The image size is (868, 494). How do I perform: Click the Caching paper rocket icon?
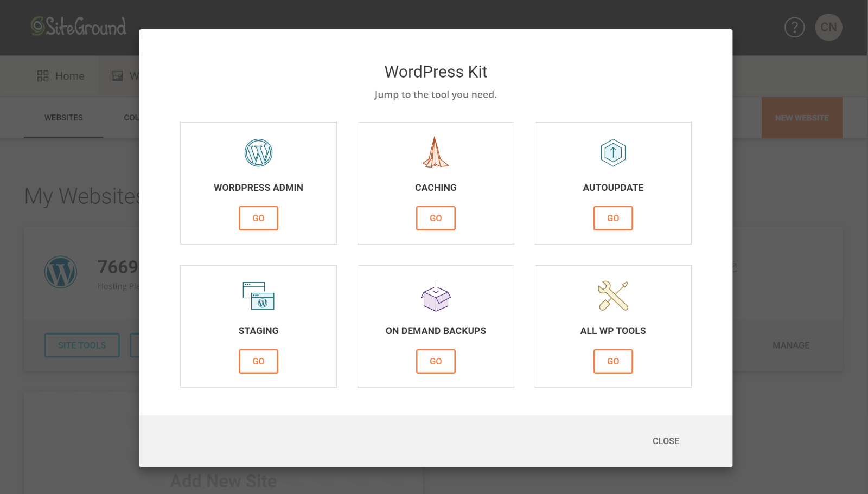[x=436, y=152]
